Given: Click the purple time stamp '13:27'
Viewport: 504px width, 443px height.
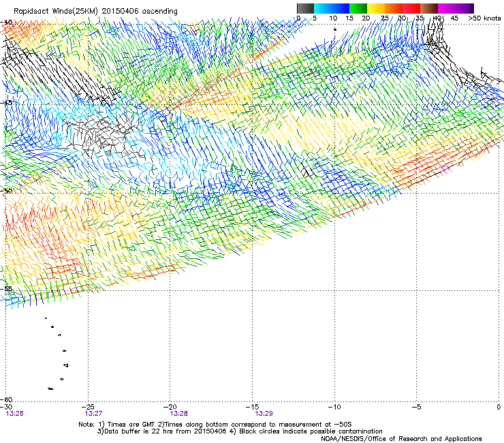Looking at the screenshot, I should tap(93, 414).
